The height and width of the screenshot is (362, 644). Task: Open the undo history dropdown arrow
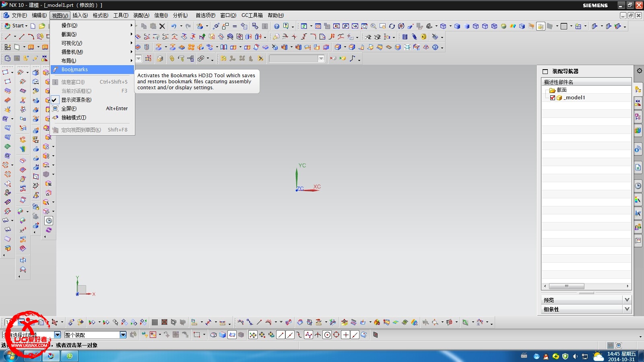[181, 26]
